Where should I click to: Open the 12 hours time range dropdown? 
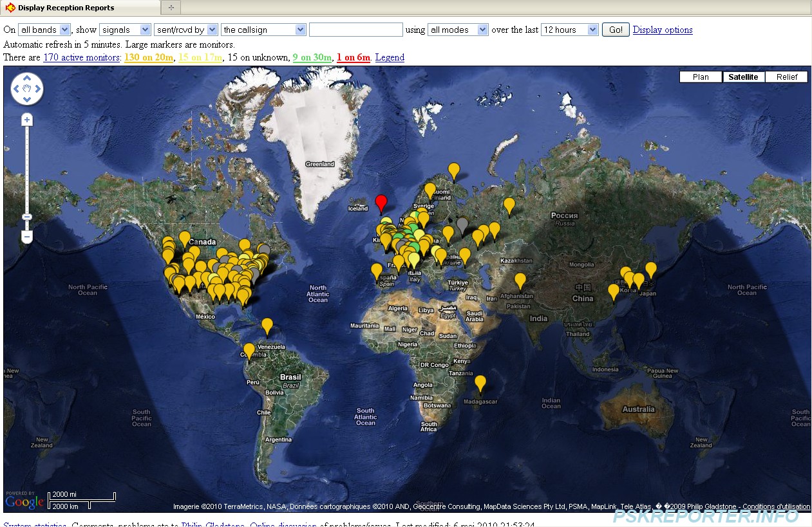(570, 30)
